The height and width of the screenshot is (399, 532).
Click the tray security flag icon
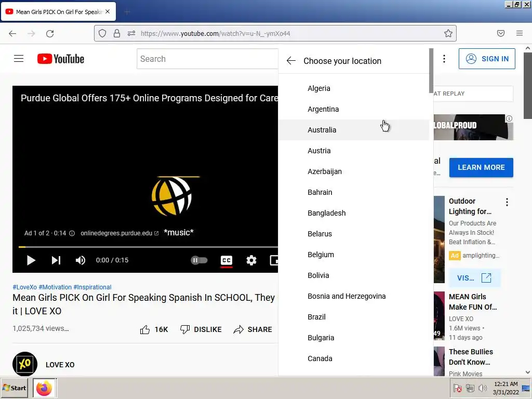pos(457,388)
